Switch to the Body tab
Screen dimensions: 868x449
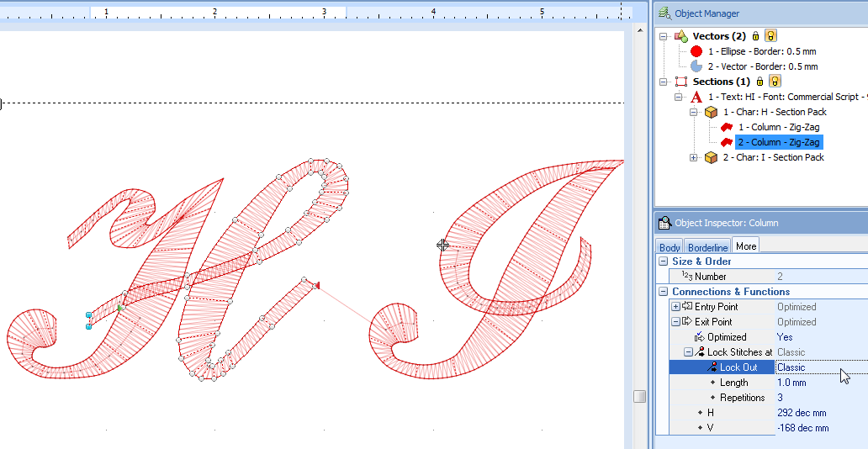670,247
